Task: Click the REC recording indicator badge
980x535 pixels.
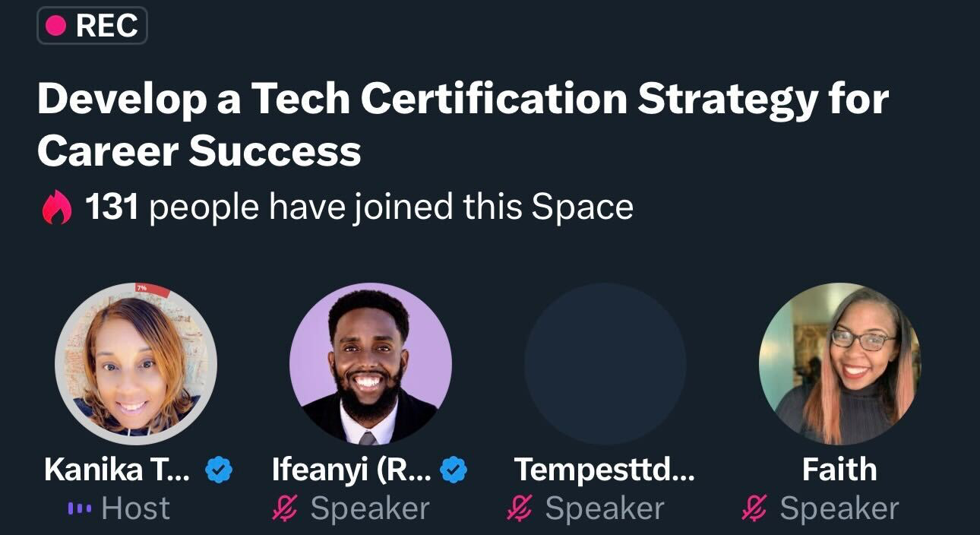Action: 92,26
